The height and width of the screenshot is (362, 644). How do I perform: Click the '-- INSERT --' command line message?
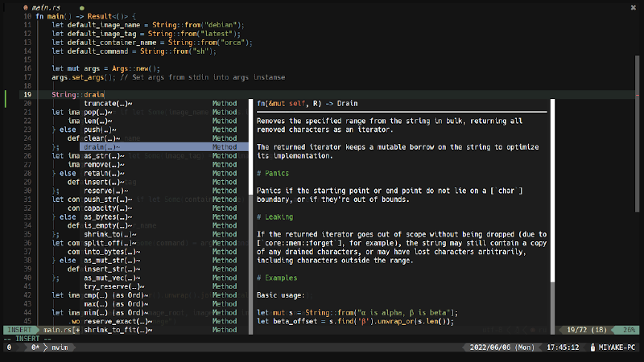coord(27,339)
